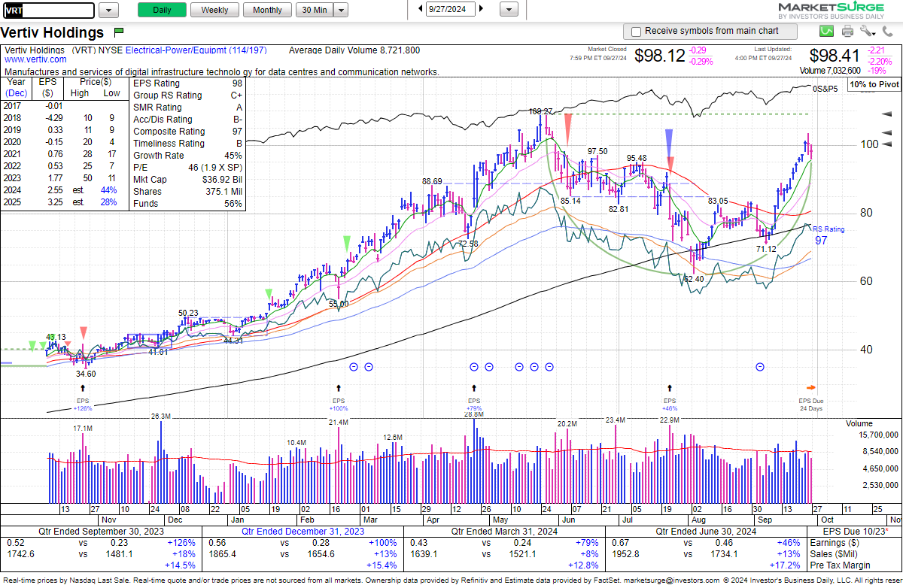Click the phone contact icon
The height and width of the screenshot is (588, 903).
point(886,32)
